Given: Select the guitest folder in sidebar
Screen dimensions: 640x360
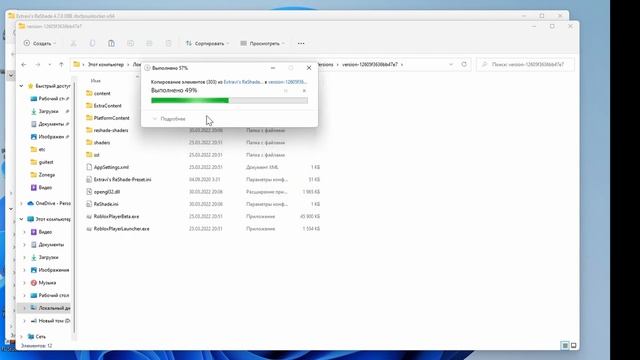Looking at the screenshot, I should click(46, 162).
